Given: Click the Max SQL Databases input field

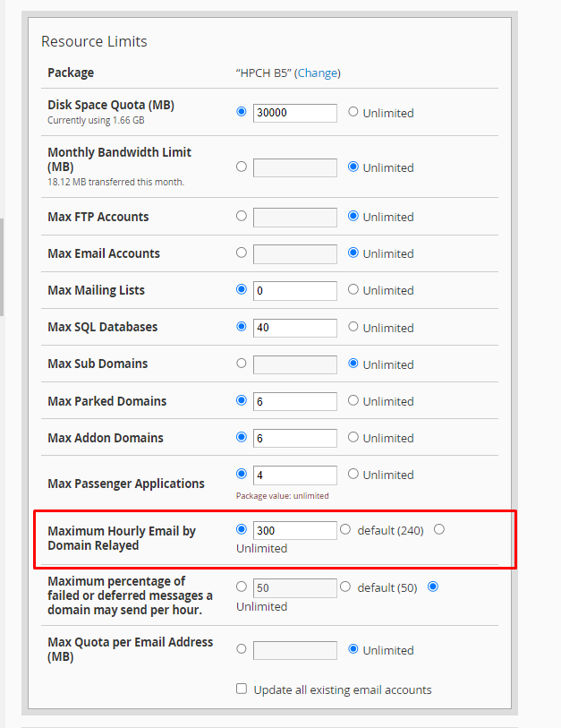Looking at the screenshot, I should coord(295,328).
